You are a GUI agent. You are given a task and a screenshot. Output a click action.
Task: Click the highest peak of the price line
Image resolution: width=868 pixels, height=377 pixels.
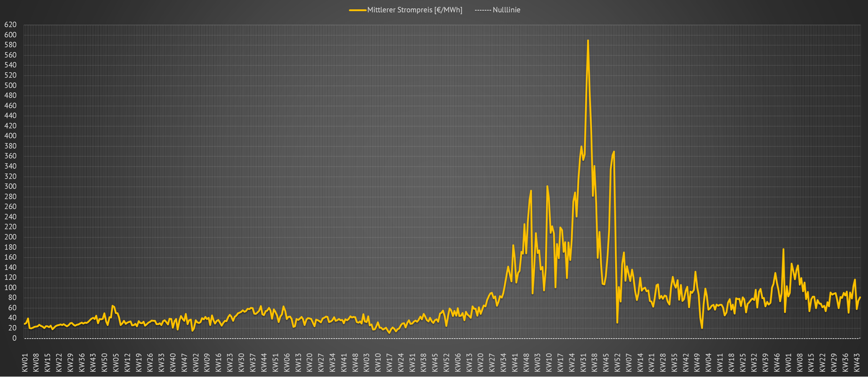(588, 41)
